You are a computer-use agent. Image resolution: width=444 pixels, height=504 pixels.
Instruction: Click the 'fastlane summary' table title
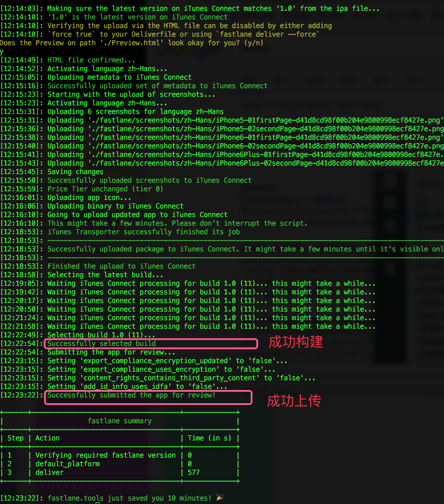[x=120, y=421]
